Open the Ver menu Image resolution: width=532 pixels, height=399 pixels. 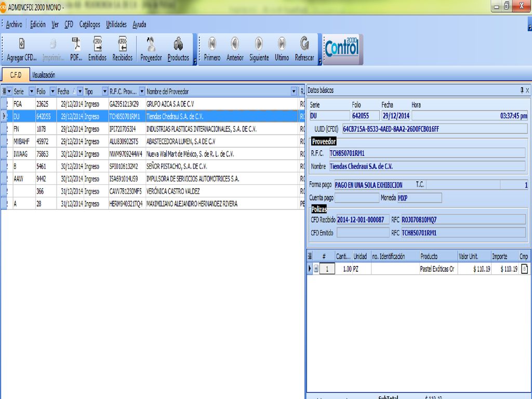click(55, 24)
